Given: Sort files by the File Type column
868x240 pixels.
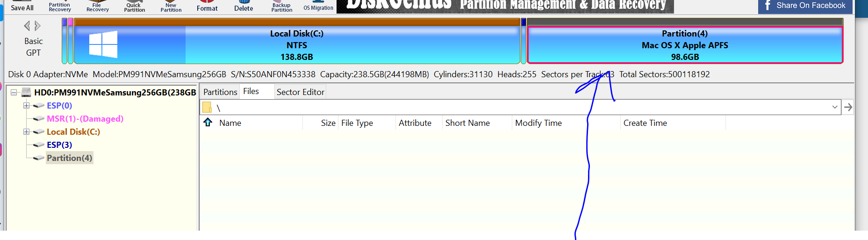Looking at the screenshot, I should pyautogui.click(x=357, y=123).
